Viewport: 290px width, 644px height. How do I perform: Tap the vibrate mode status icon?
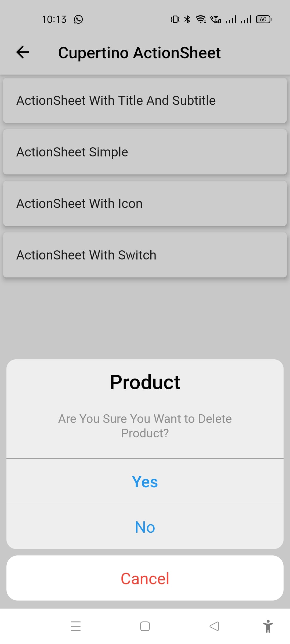point(175,19)
